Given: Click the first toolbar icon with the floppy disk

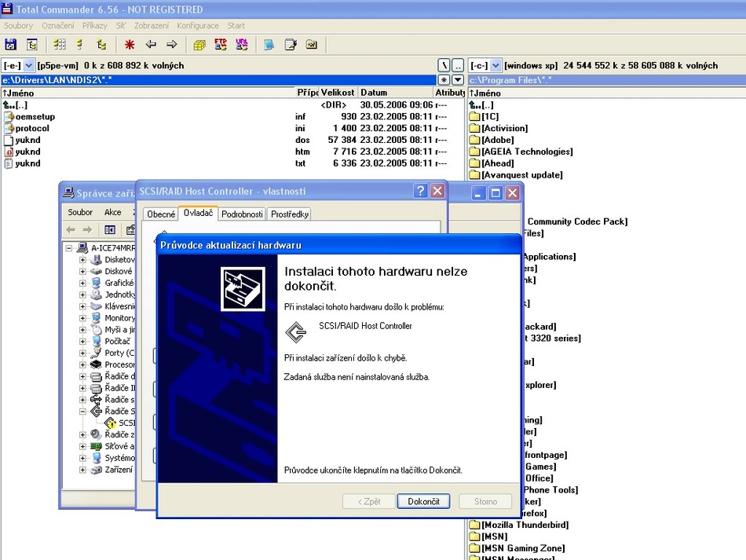Looking at the screenshot, I should [x=11, y=45].
